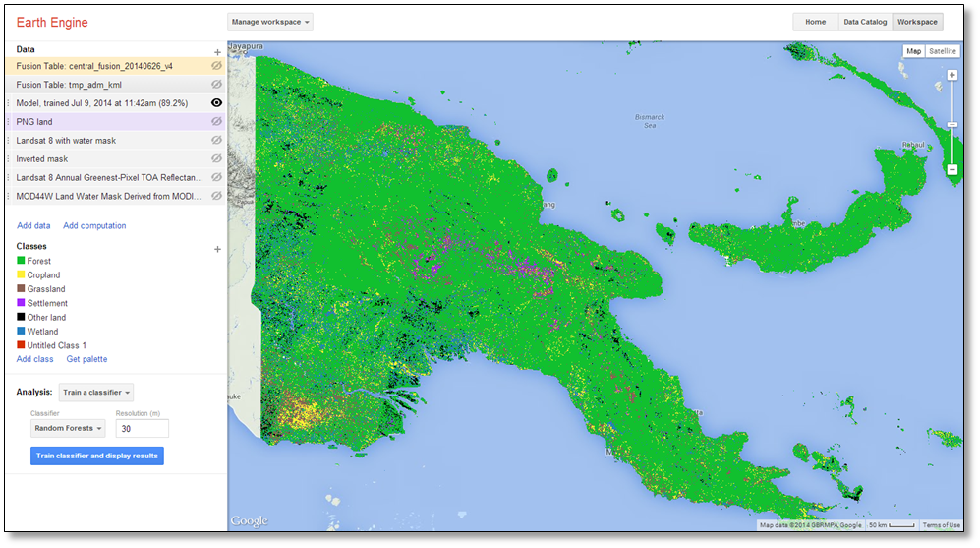Show Landsat 8 with water mask layer
980x548 pixels.
click(x=216, y=140)
